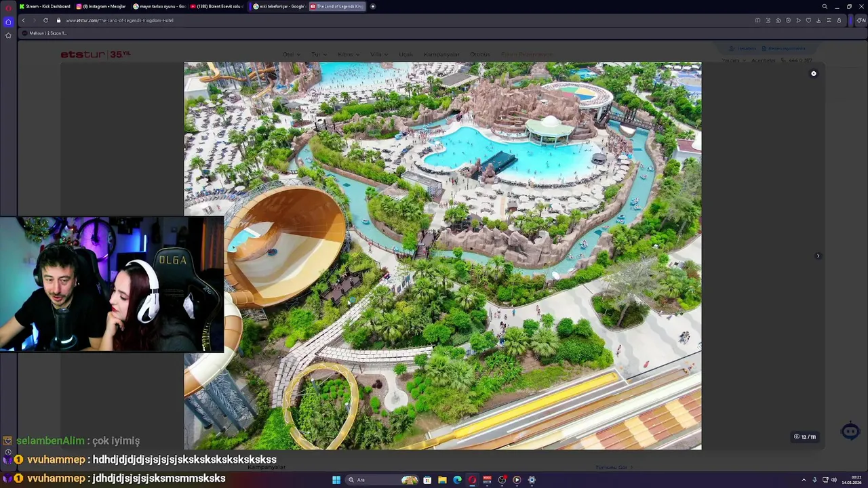Open Microsoft Edge from the taskbar

tap(457, 480)
